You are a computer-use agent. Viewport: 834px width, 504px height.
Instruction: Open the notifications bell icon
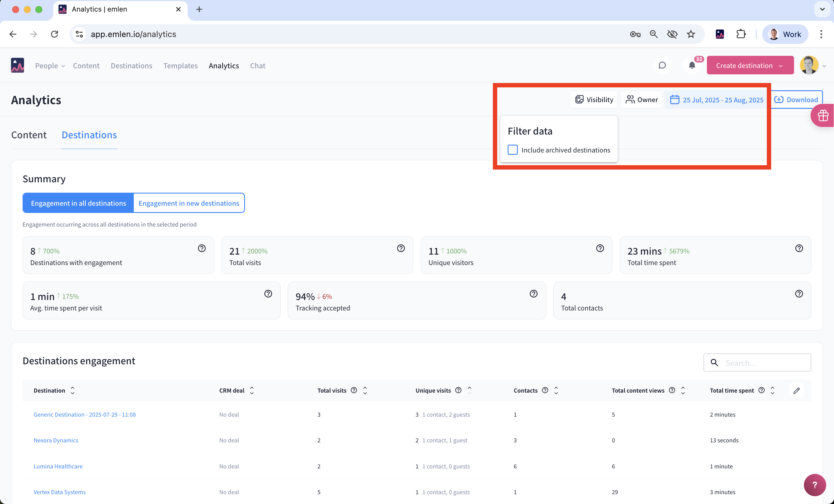click(692, 65)
